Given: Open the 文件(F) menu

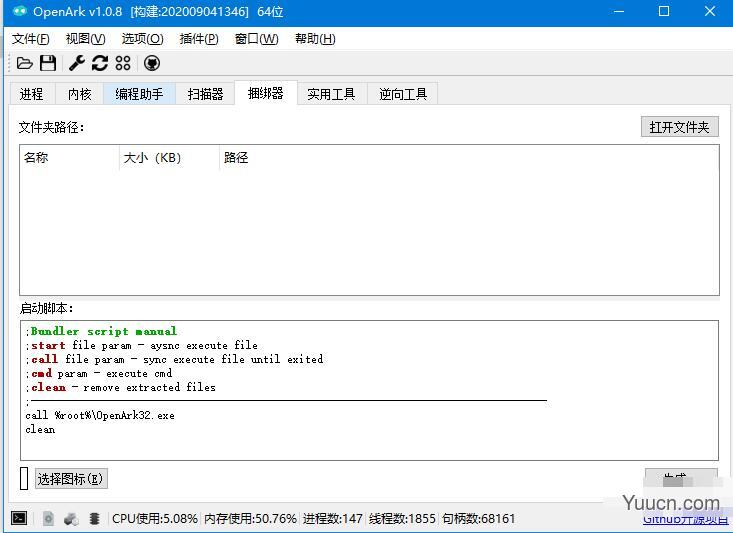Looking at the screenshot, I should click(x=30, y=39).
